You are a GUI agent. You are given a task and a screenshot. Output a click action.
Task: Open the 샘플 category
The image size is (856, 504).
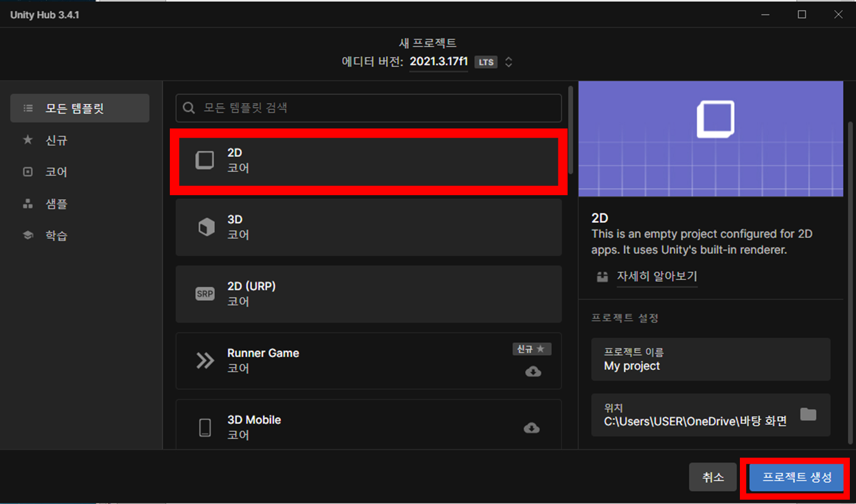80,204
